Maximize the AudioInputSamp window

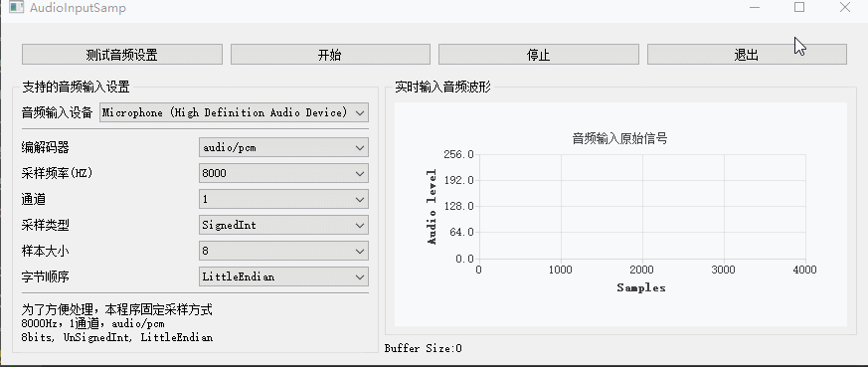799,7
